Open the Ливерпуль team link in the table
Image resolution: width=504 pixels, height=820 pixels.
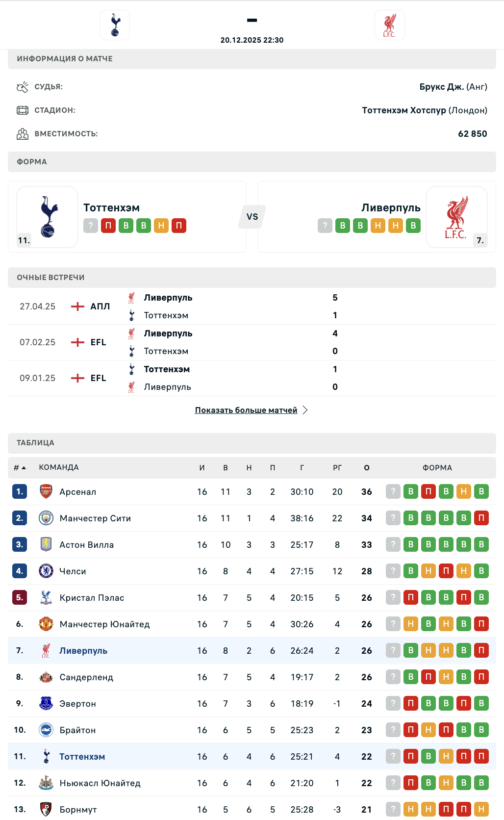tap(83, 651)
